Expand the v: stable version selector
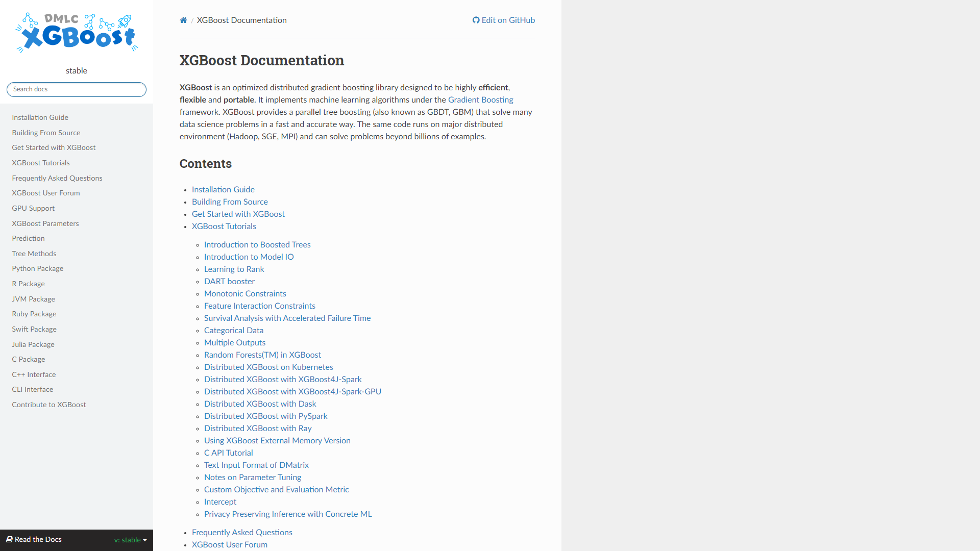This screenshot has width=980, height=551. 128,540
